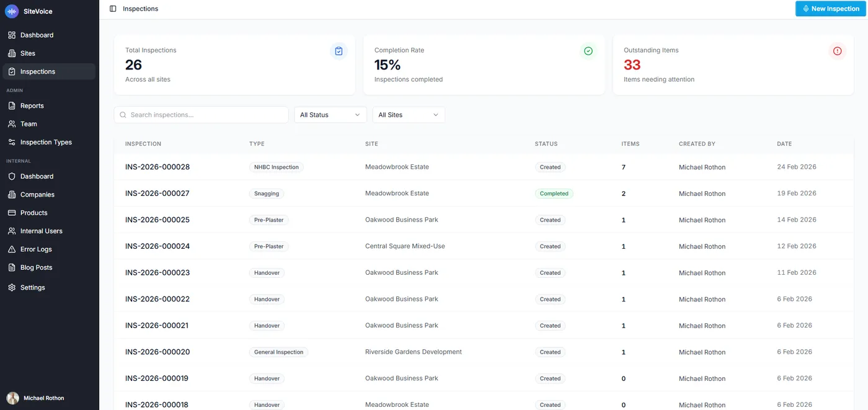Navigate to Error Logs
This screenshot has height=410, width=868.
point(49,249)
